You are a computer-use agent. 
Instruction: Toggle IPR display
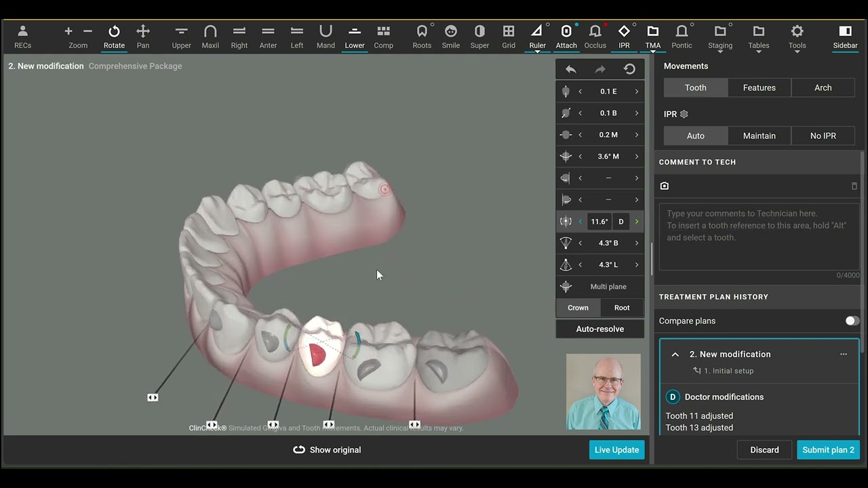click(x=624, y=37)
